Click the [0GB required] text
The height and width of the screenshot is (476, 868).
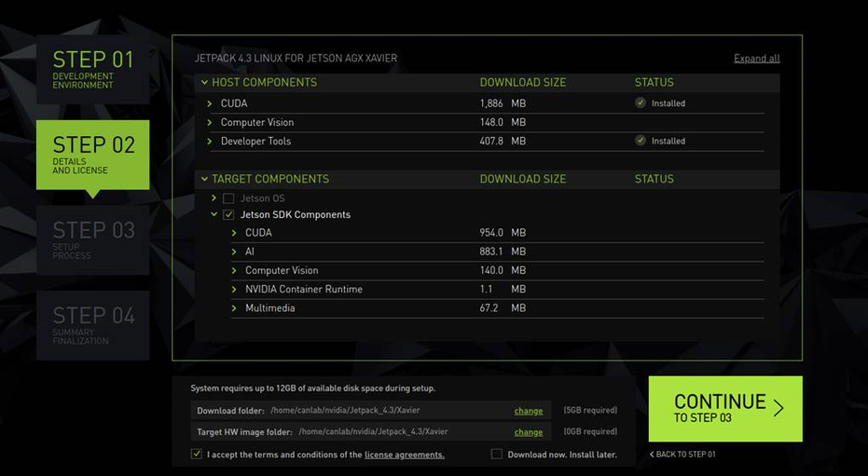coord(590,431)
